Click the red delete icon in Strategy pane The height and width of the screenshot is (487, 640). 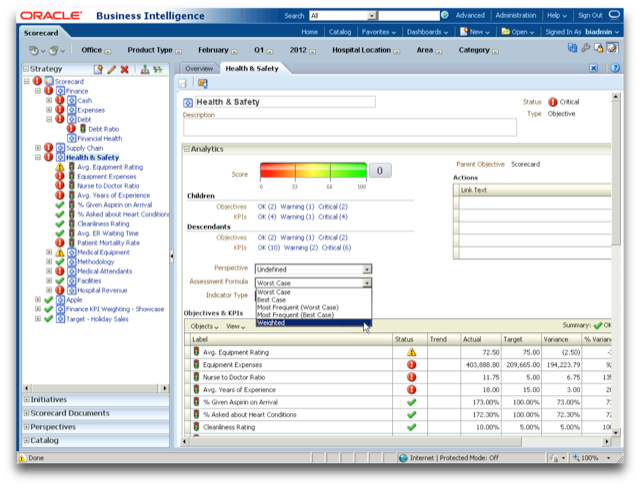click(x=125, y=69)
